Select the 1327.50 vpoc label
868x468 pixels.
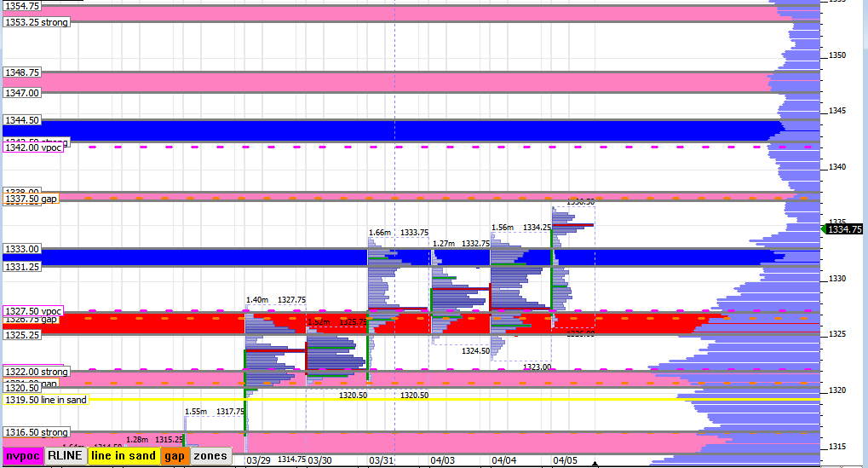[x=33, y=311]
